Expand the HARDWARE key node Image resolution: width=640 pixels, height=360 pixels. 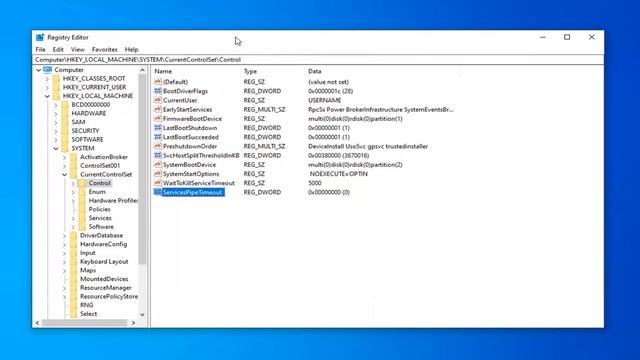coord(56,113)
